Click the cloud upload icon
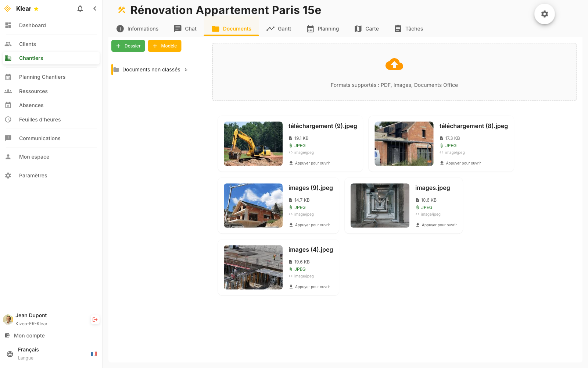This screenshot has height=368, width=588. 394,64
